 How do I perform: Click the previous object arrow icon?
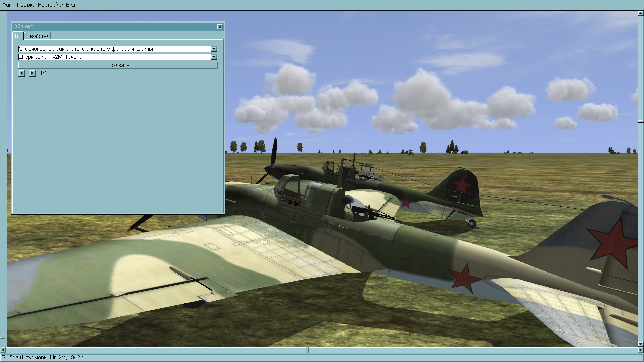click(22, 73)
